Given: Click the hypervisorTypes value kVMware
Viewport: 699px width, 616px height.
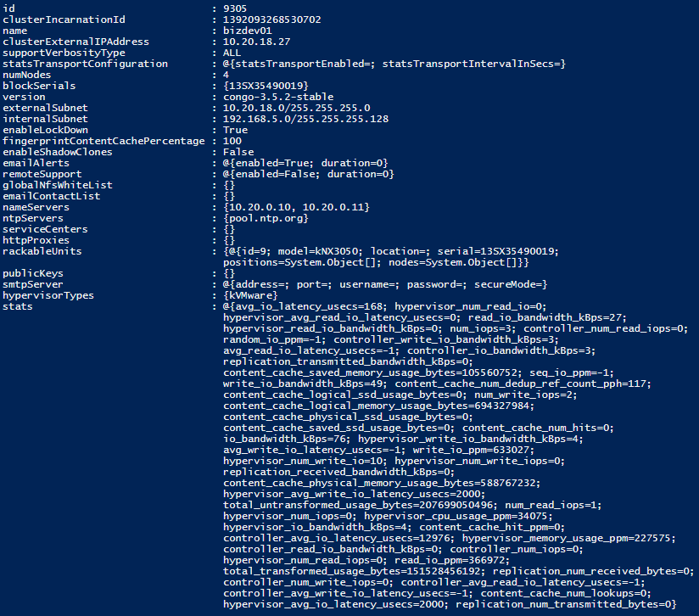Looking at the screenshot, I should (250, 295).
